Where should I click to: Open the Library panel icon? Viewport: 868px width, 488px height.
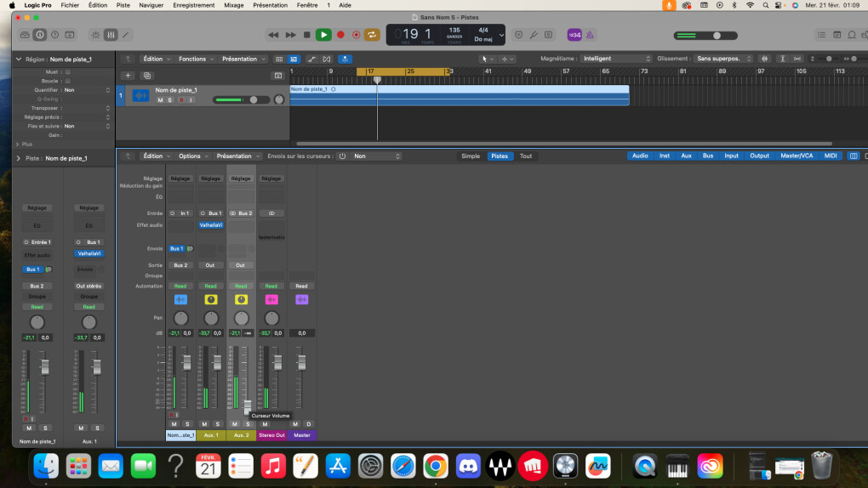25,35
